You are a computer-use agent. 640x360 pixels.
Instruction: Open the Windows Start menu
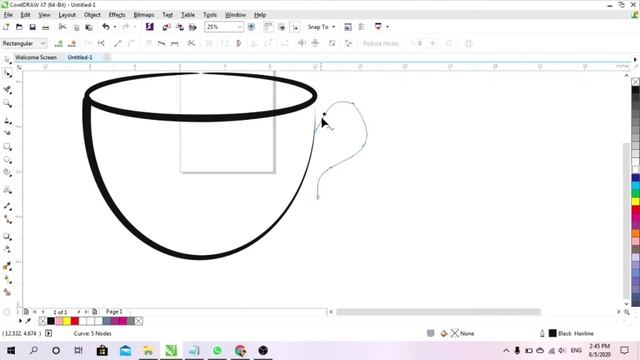[11, 351]
